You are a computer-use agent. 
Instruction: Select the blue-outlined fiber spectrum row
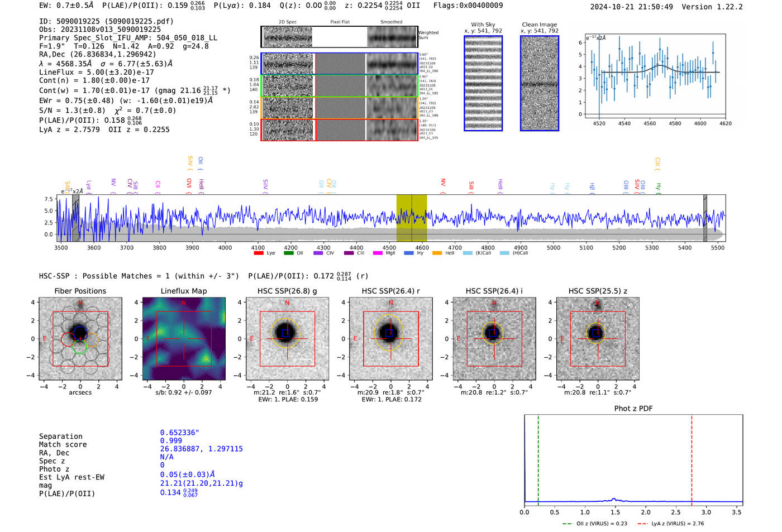[340, 64]
